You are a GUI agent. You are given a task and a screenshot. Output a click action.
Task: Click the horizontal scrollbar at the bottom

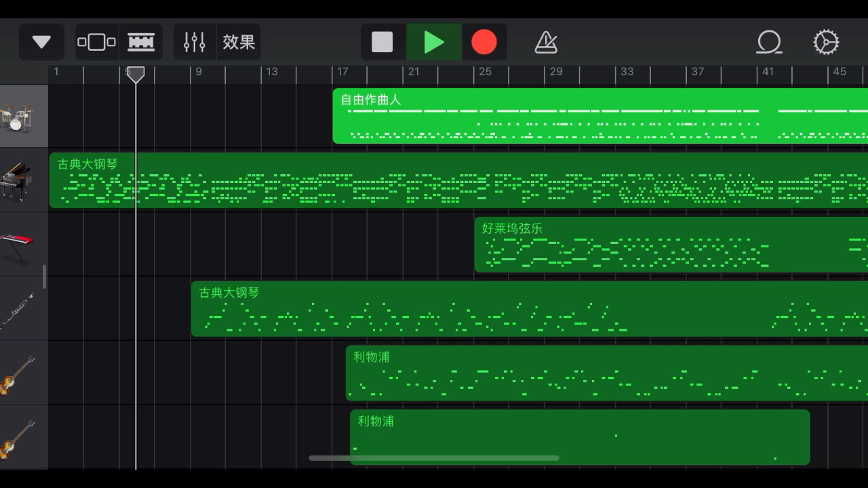(434, 458)
